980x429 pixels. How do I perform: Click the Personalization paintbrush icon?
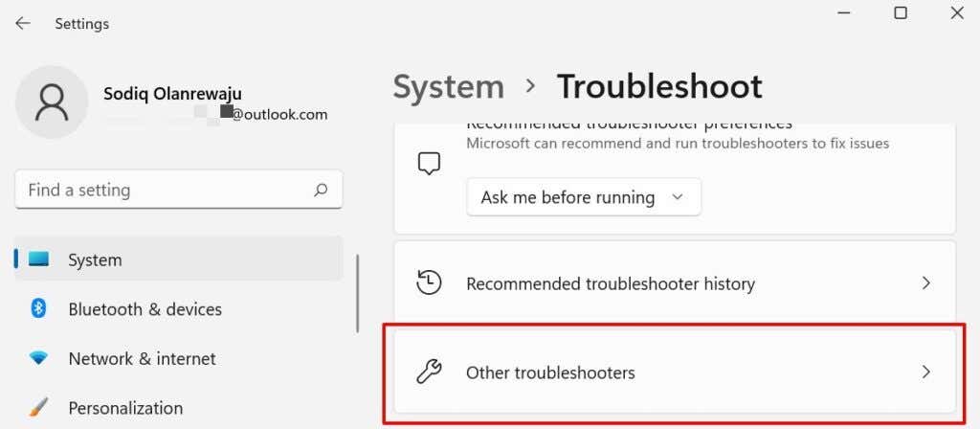point(38,408)
